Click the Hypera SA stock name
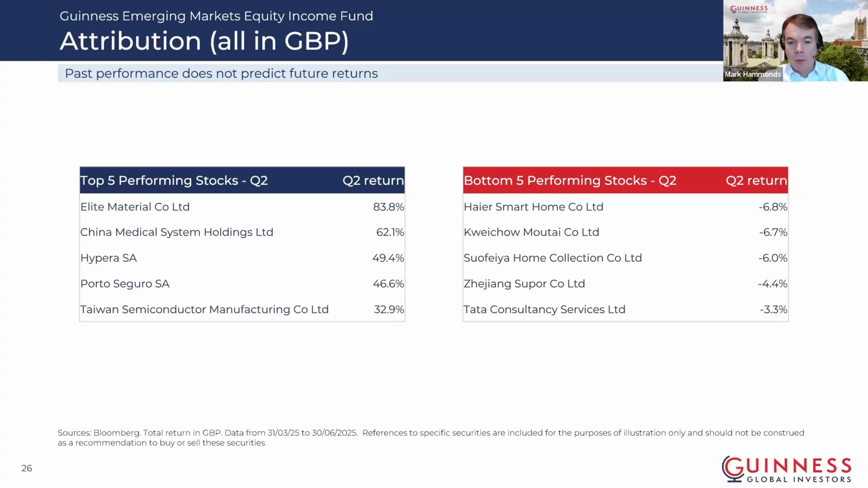The image size is (868, 488). [108, 258]
